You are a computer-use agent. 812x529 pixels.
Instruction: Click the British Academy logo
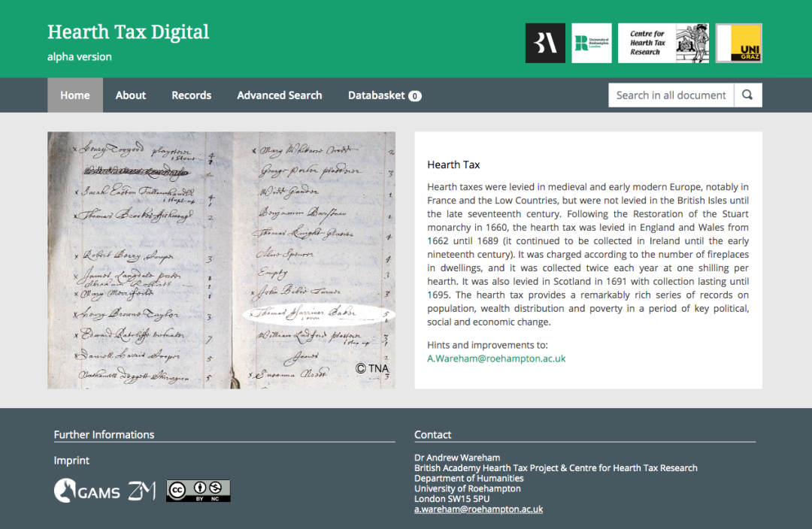(545, 43)
